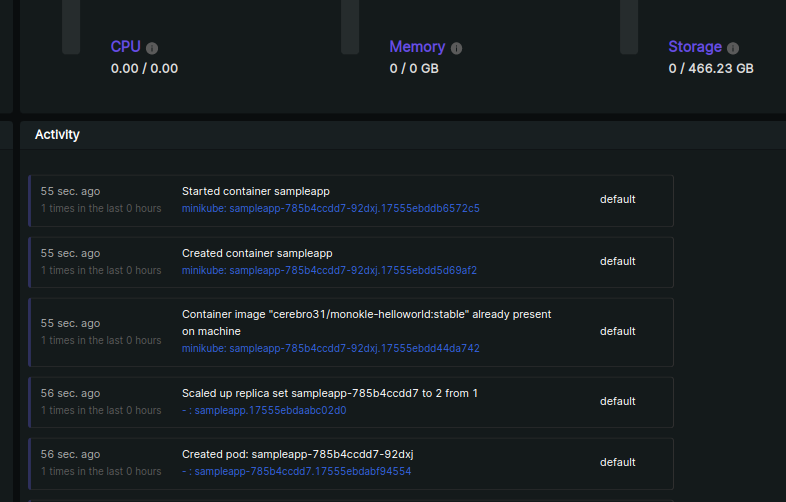Click the Storage usage vertical bar

tap(628, 27)
